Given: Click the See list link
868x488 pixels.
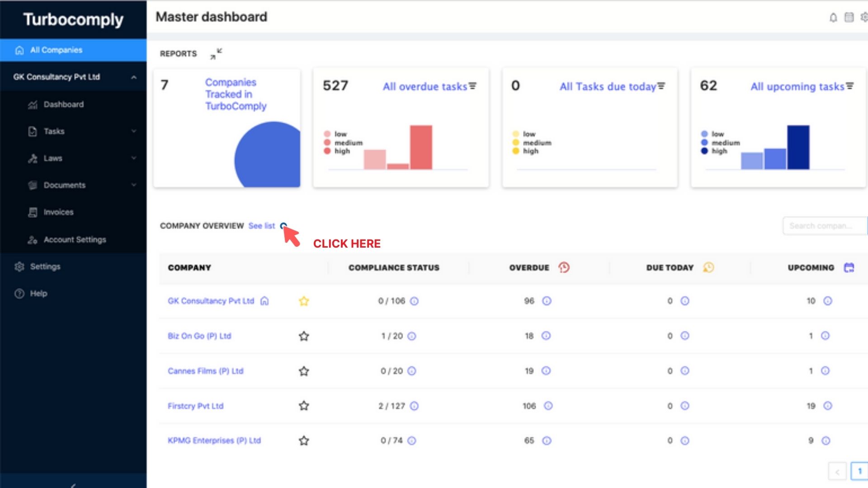Looking at the screenshot, I should click(x=261, y=225).
